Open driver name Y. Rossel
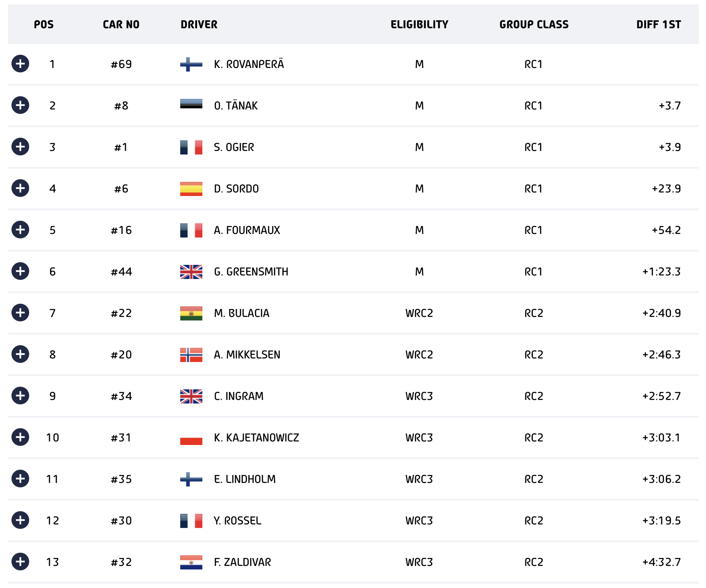This screenshot has width=706, height=588. pyautogui.click(x=238, y=520)
